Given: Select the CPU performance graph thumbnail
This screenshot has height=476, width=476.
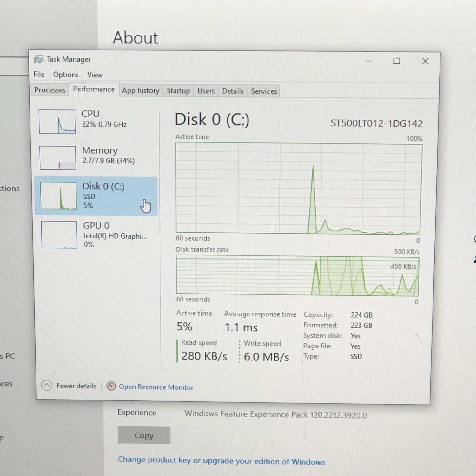Looking at the screenshot, I should (x=57, y=122).
